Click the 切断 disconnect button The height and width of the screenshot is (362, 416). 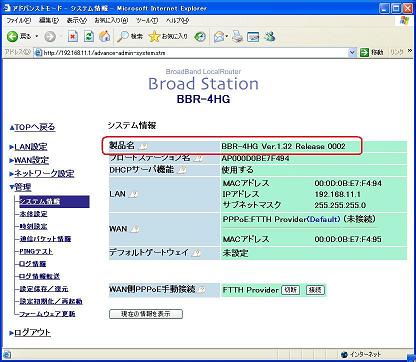291,290
